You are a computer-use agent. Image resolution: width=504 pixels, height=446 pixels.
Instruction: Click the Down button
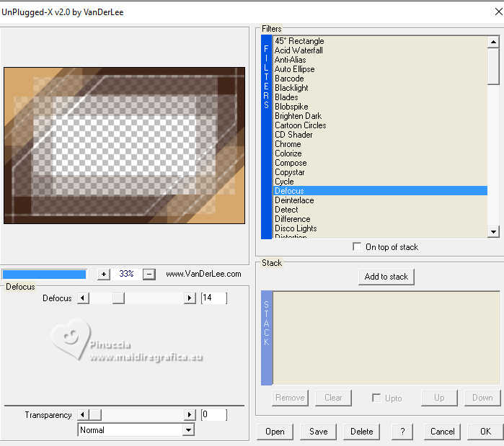click(482, 398)
